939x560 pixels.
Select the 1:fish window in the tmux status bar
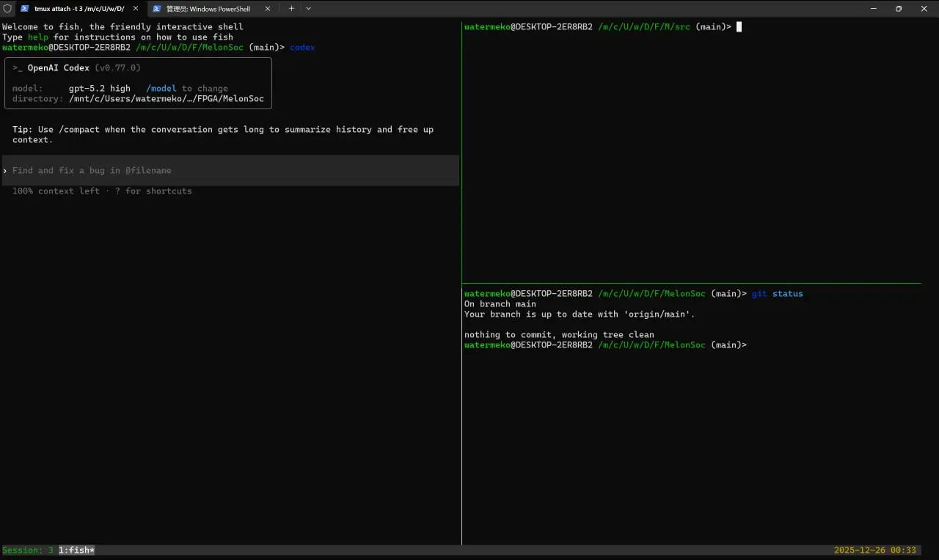[x=76, y=550]
